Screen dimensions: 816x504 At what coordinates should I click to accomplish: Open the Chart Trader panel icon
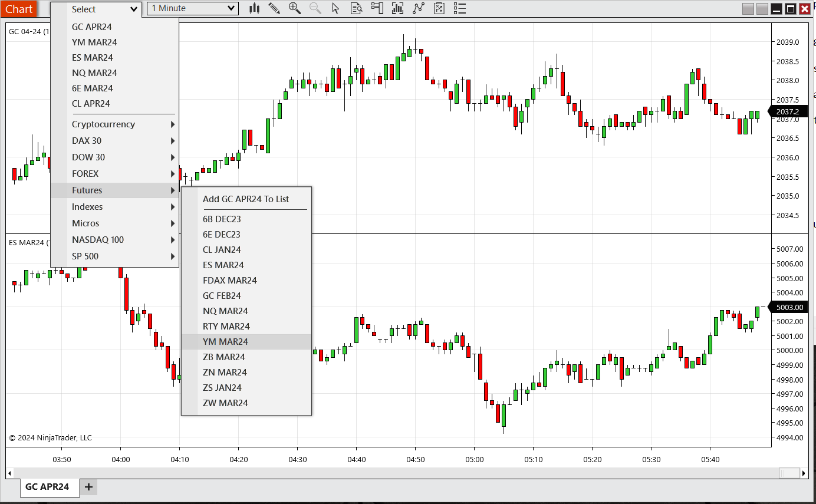377,8
